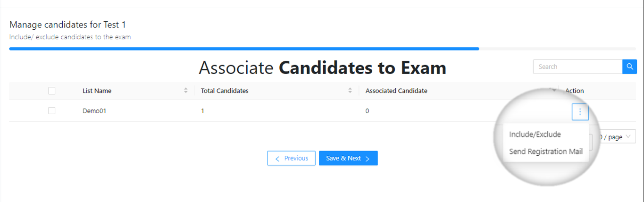Click the left chevron on Previous button

pyautogui.click(x=277, y=159)
